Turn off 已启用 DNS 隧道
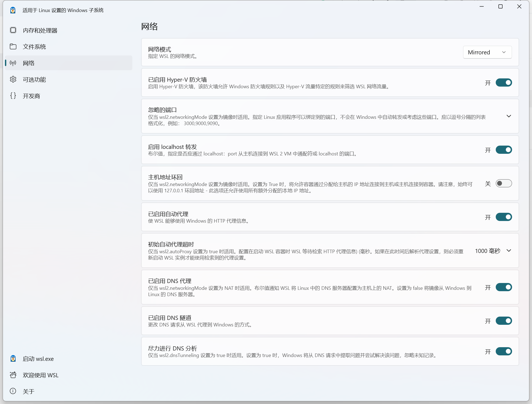 (504, 321)
